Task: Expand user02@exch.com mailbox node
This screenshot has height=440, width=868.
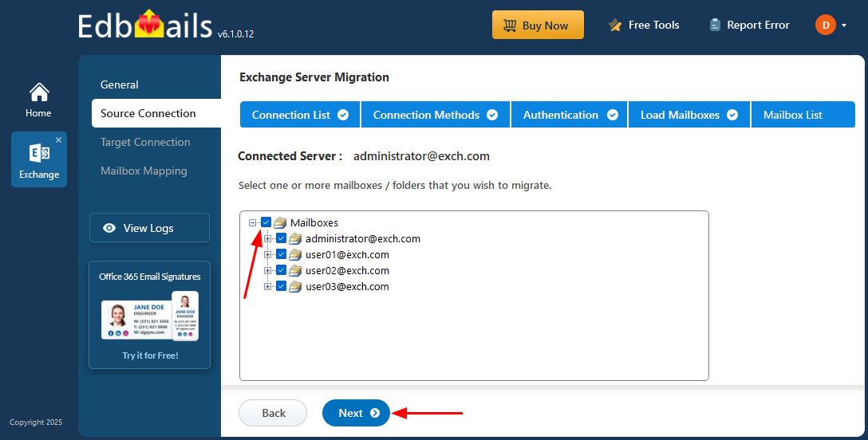Action: (x=268, y=271)
